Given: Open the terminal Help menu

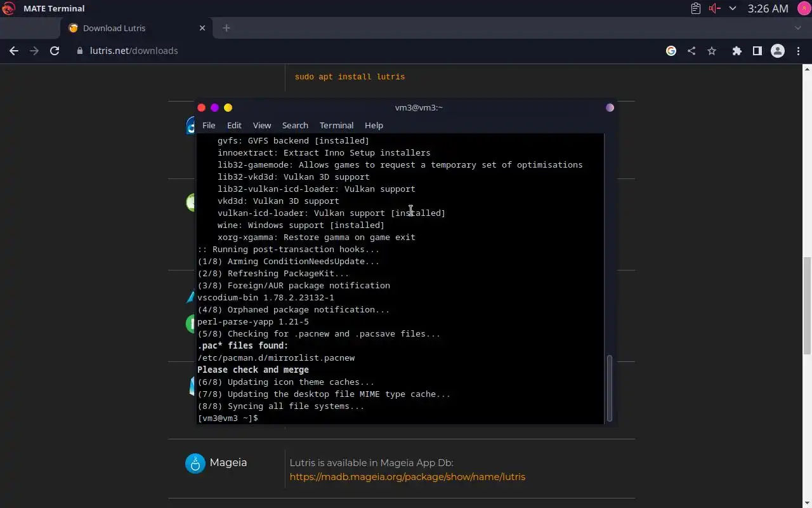Looking at the screenshot, I should click(374, 125).
